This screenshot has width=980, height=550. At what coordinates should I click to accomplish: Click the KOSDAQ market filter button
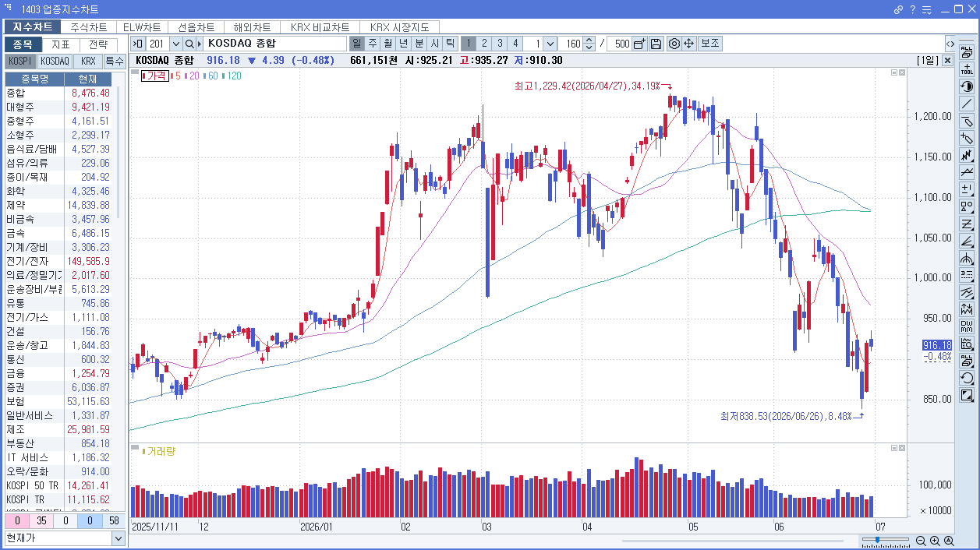pos(55,61)
